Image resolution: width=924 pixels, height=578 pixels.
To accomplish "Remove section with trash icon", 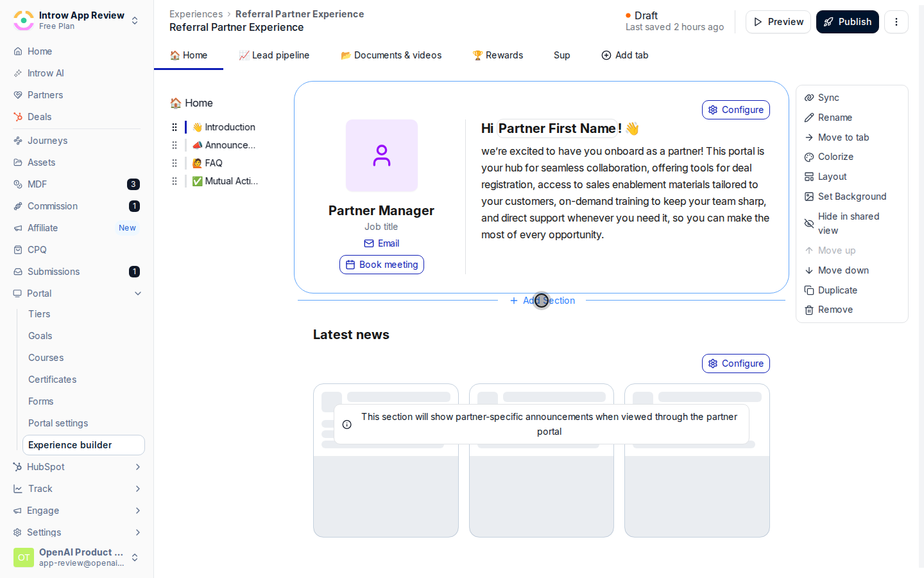I will click(828, 310).
